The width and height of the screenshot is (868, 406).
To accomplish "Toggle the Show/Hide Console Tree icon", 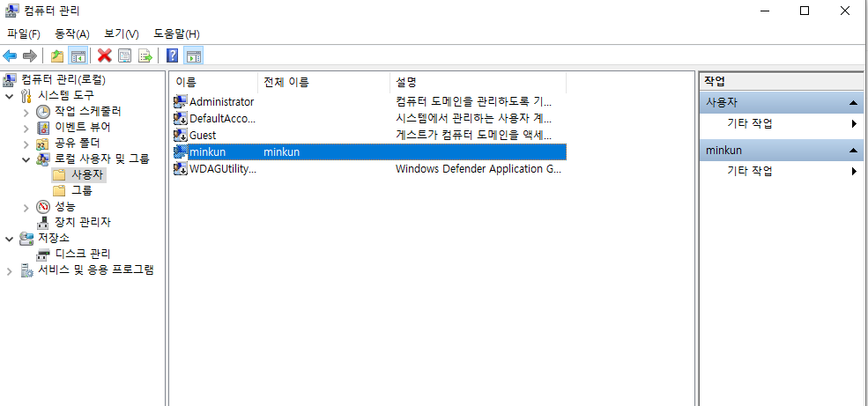I will 78,55.
